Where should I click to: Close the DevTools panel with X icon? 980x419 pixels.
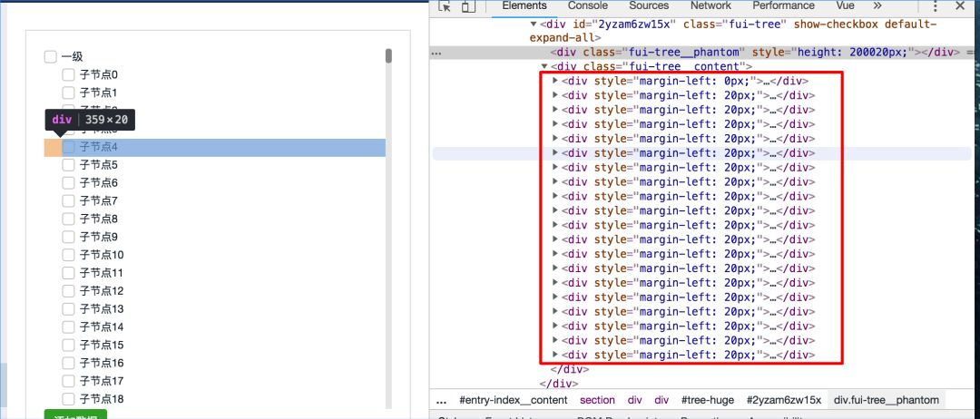tap(960, 6)
